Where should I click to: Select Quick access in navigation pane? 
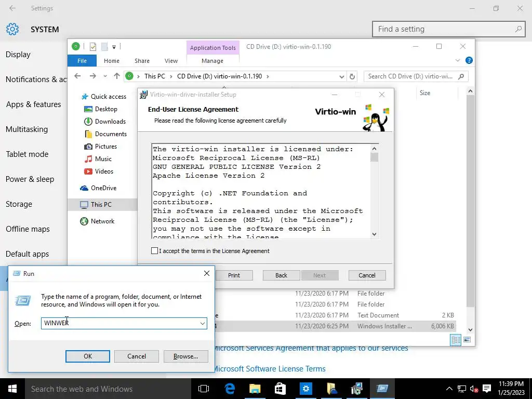click(x=103, y=96)
